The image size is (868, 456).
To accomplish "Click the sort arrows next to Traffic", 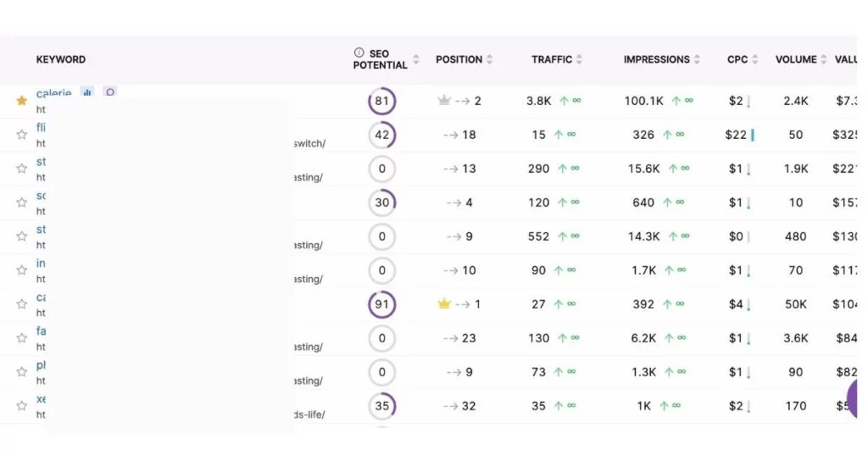I will [579, 60].
